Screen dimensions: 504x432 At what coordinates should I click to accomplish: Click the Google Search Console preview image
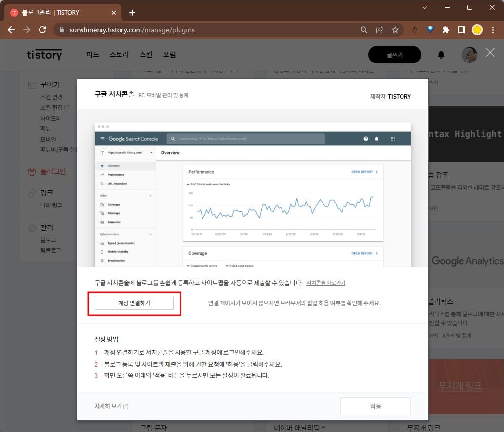tap(253, 194)
